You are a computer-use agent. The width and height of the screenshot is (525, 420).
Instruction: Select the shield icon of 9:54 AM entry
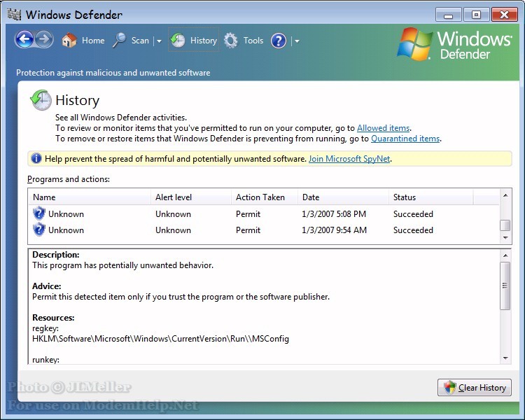38,230
